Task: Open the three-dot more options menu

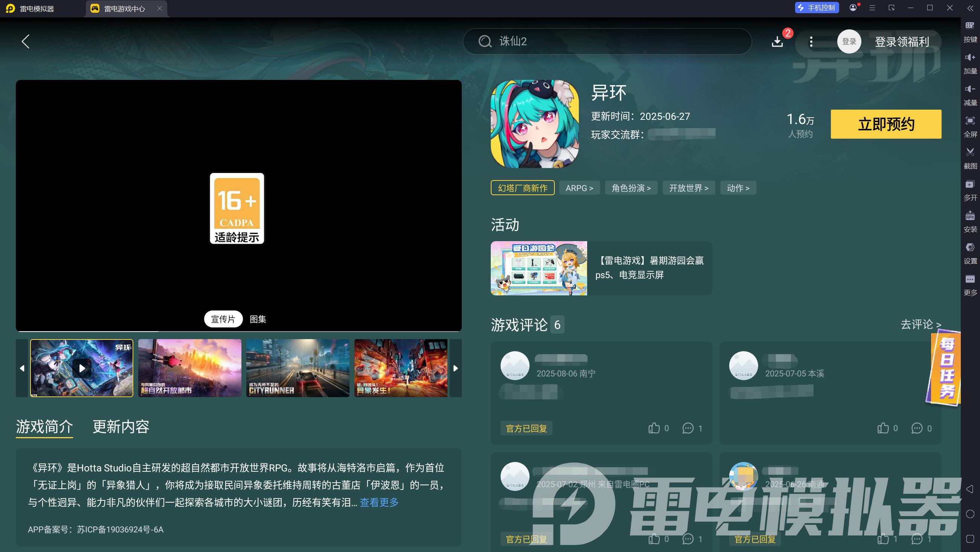Action: 811,41
